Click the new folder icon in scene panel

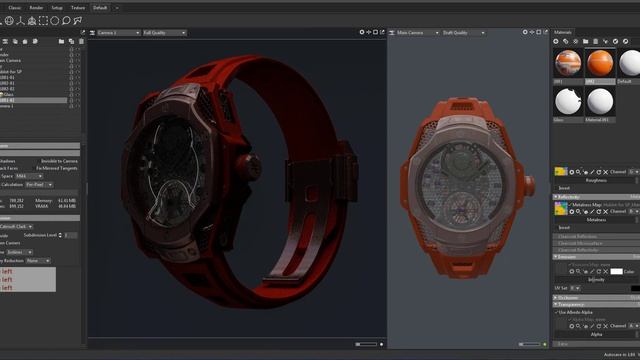coord(61,41)
